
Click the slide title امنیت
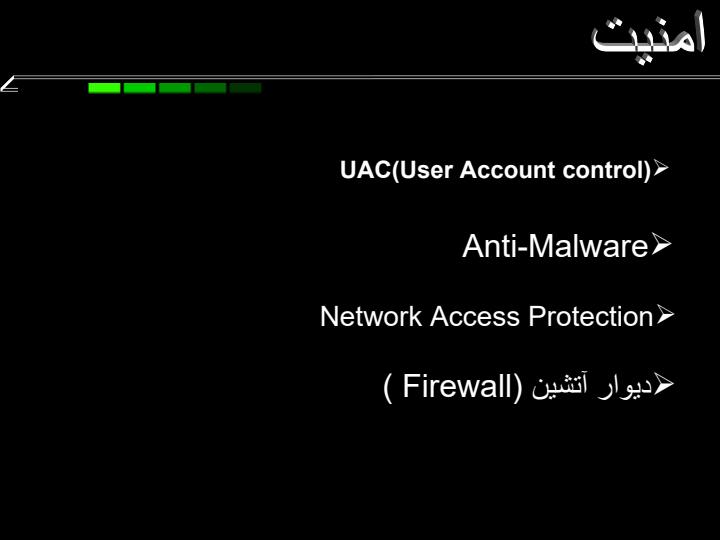[x=648, y=37]
